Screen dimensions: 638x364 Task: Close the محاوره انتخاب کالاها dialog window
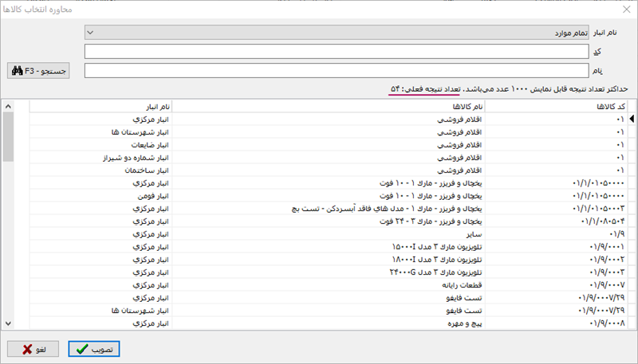point(623,8)
